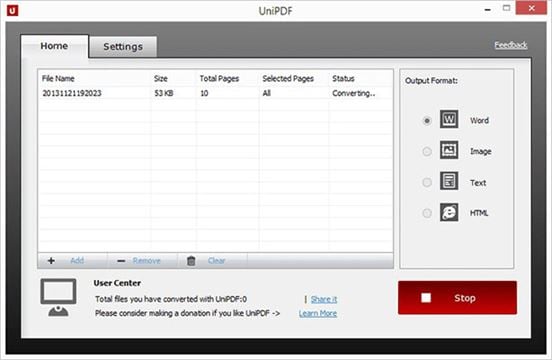
Task: Click the Text format label
Action: (x=478, y=183)
